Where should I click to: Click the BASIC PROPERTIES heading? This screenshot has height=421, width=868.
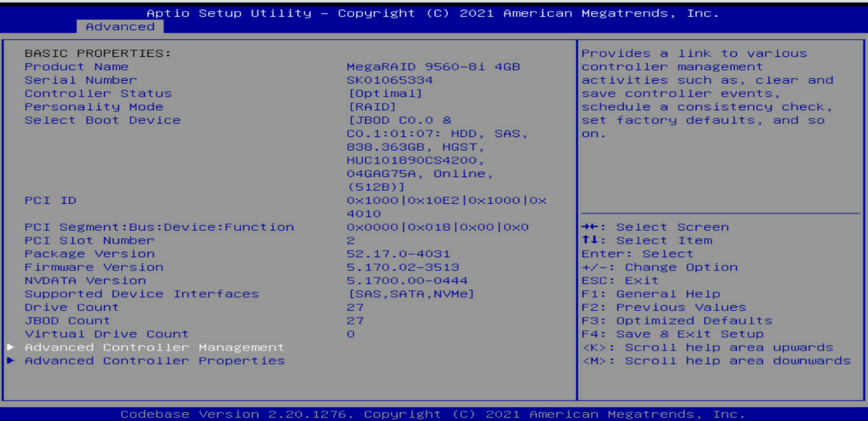point(98,53)
